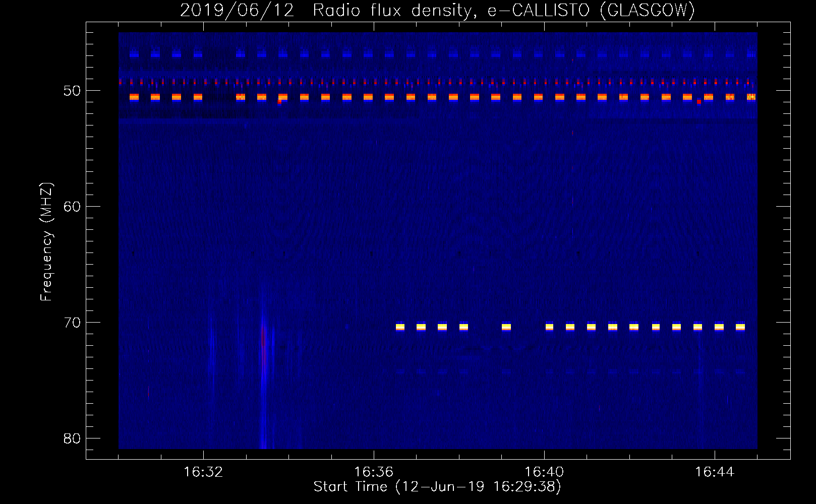The width and height of the screenshot is (816, 504).
Task: Click the Frequency (MHZ) axis label
Action: [47, 242]
